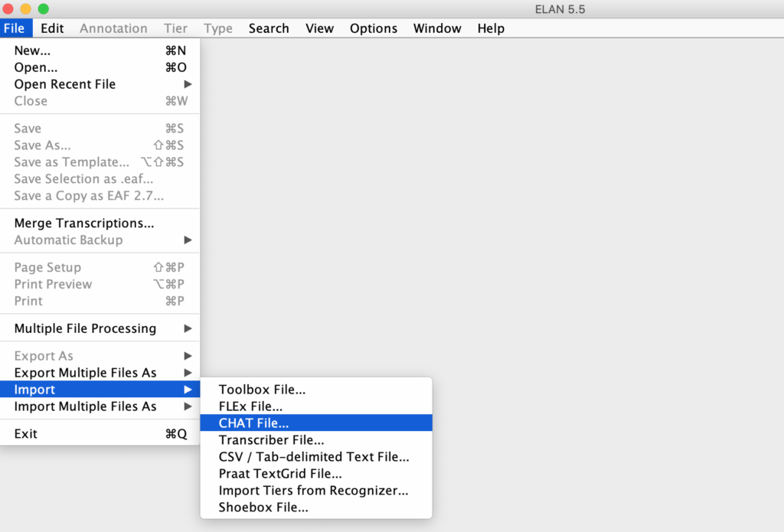Image resolution: width=784 pixels, height=532 pixels.
Task: Click the disabled Save a Copy as EAF 2.7... entry
Action: point(100,196)
